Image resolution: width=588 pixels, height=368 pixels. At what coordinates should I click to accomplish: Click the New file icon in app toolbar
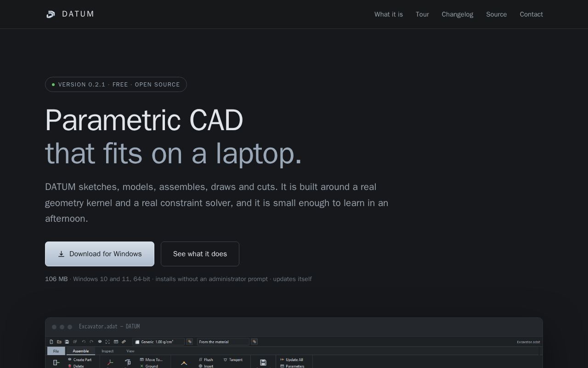pos(51,342)
